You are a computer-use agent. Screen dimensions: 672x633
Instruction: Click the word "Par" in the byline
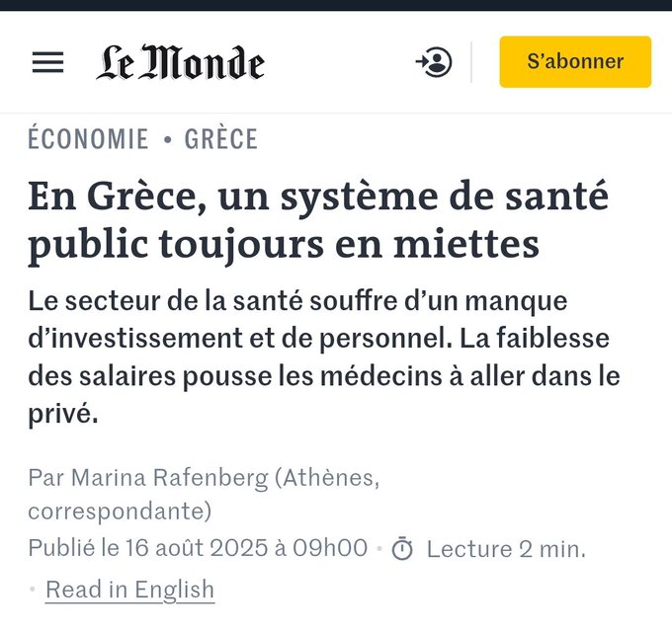point(44,478)
